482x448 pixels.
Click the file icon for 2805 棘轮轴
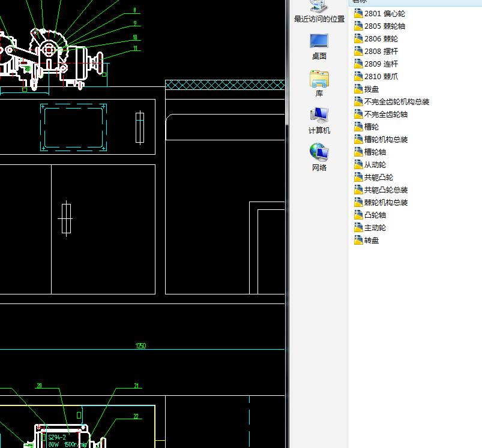coord(358,26)
